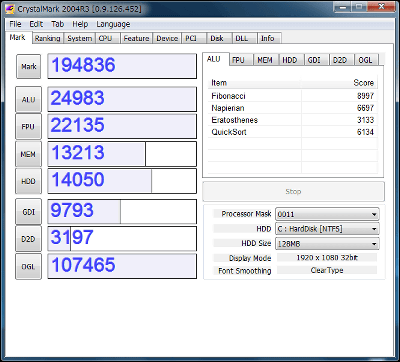Run all tests with the Mark button
The height and width of the screenshot is (362, 400).
(x=29, y=67)
